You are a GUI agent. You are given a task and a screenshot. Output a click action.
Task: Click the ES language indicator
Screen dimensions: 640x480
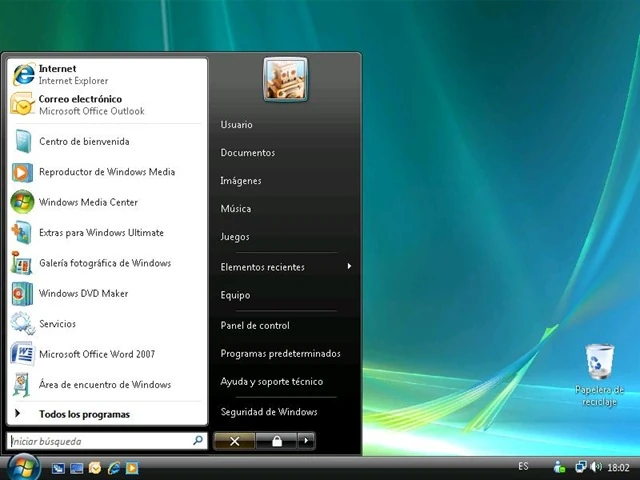pyautogui.click(x=523, y=466)
